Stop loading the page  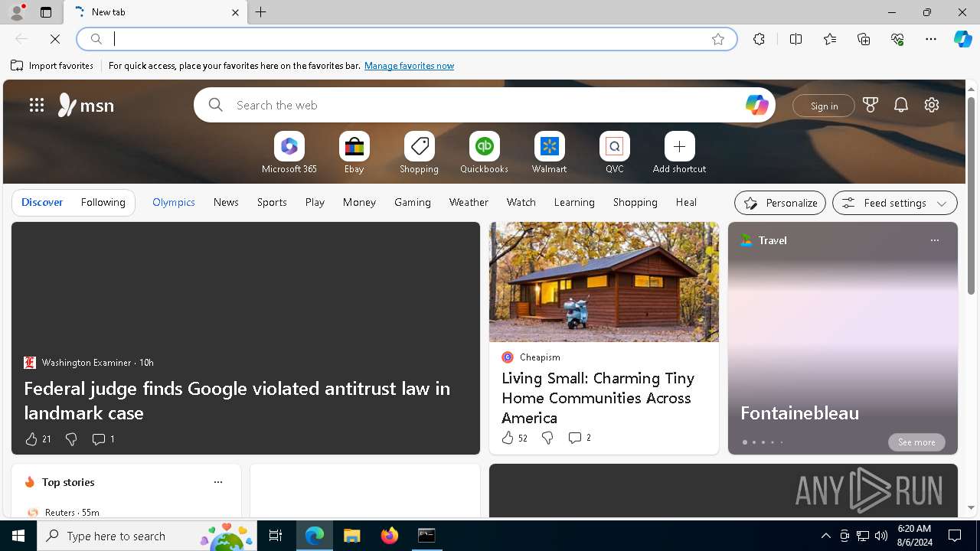click(55, 39)
